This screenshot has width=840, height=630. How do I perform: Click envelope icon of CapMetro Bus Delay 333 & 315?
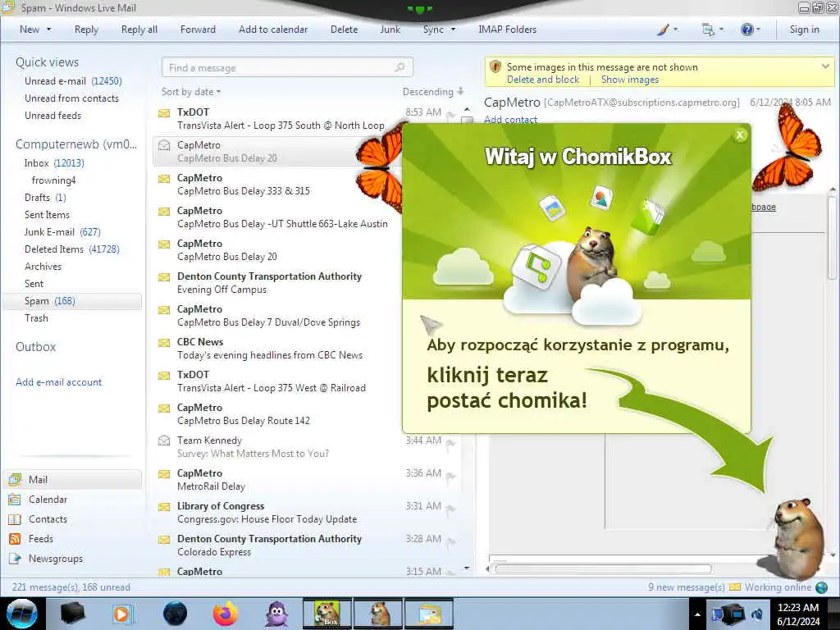pyautogui.click(x=164, y=179)
